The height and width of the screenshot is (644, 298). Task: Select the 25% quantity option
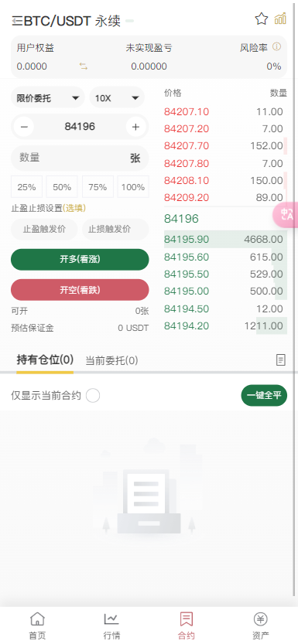[27, 187]
